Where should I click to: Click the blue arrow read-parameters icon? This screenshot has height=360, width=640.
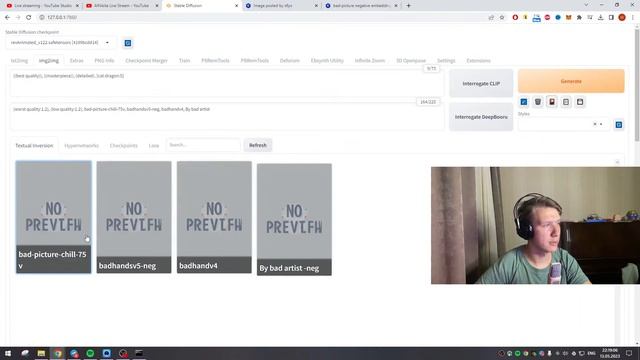524,102
